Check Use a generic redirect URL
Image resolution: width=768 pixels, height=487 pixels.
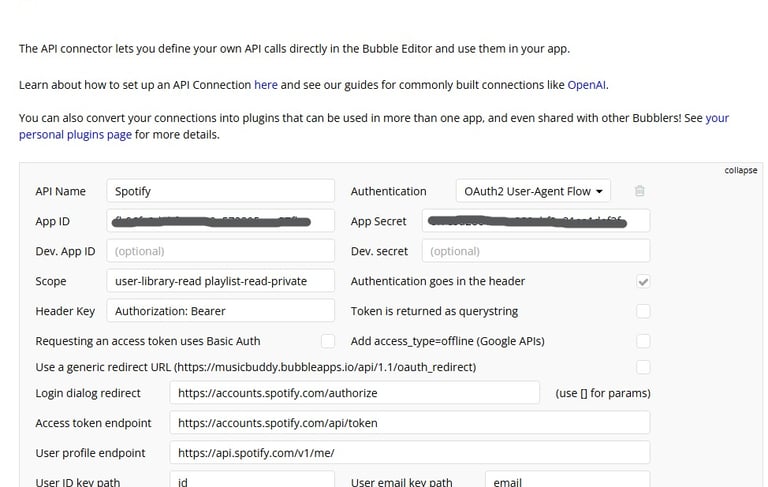[x=643, y=367]
